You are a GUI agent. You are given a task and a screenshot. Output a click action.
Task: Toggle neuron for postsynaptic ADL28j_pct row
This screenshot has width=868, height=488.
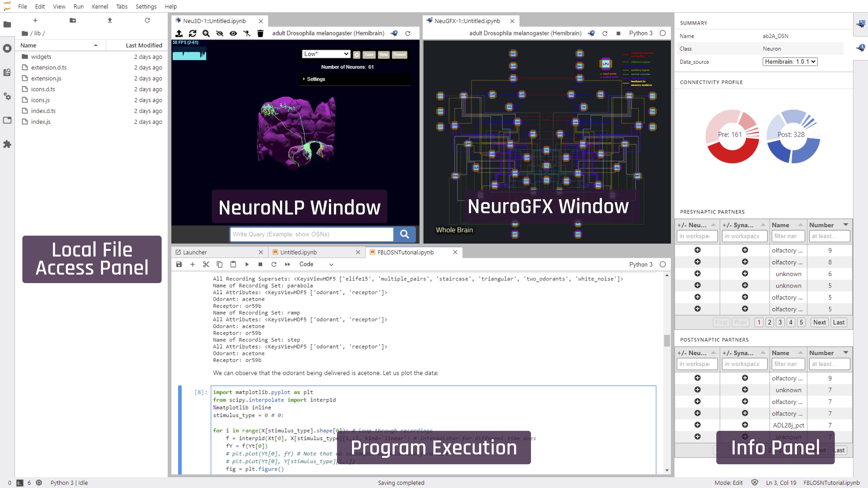(698, 425)
